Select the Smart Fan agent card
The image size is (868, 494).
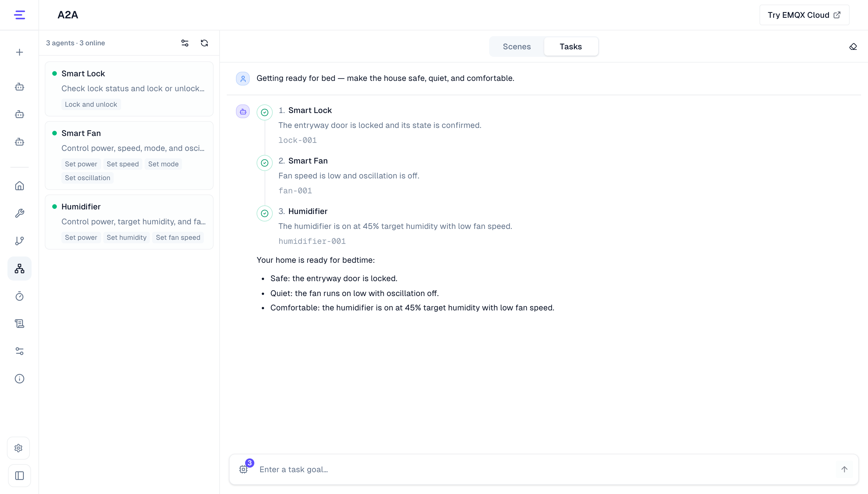pyautogui.click(x=129, y=155)
